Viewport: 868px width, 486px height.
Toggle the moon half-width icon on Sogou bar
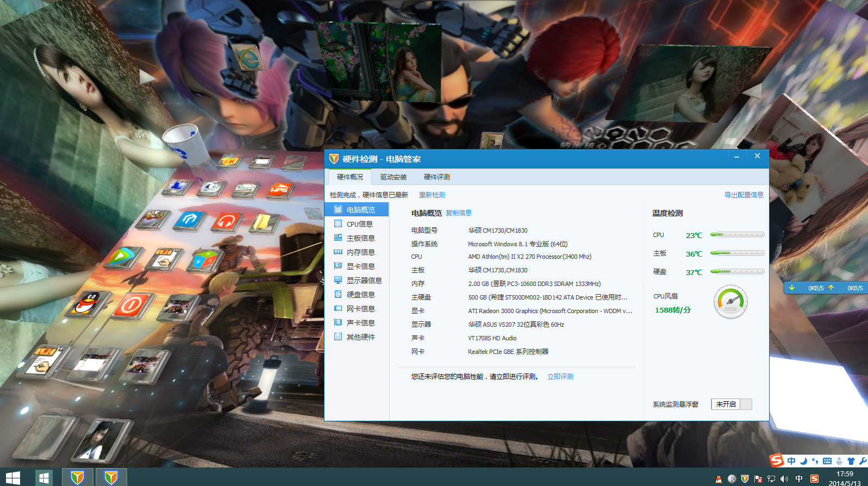[803, 461]
